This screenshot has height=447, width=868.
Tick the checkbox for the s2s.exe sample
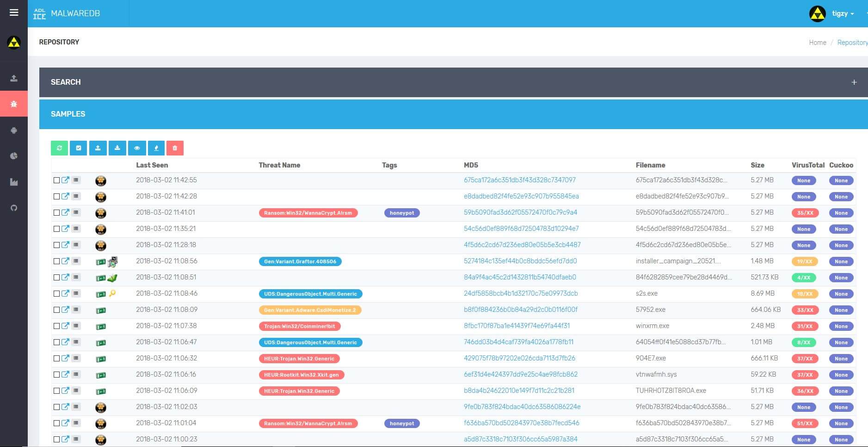click(56, 293)
